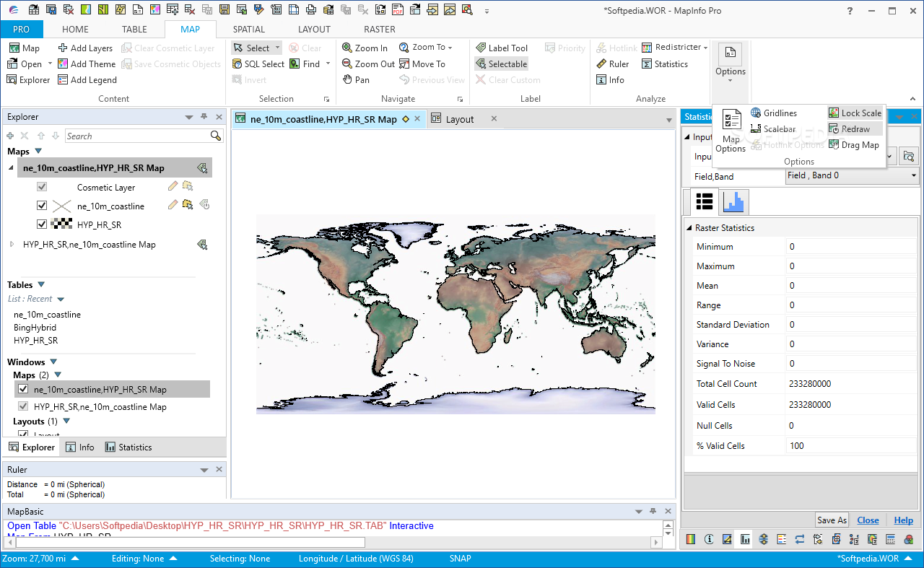Select the Pan tool

pyautogui.click(x=355, y=80)
